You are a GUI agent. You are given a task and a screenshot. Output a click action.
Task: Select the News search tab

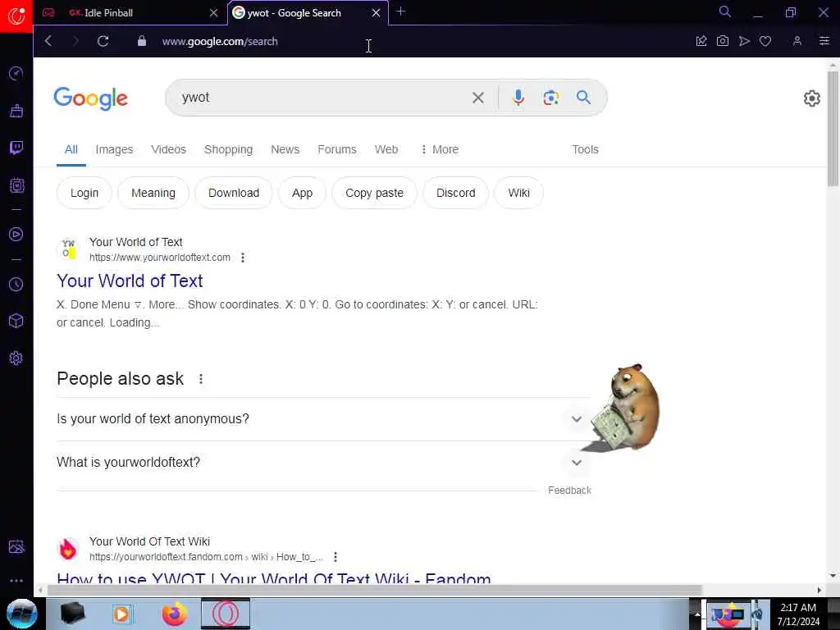[x=285, y=149]
